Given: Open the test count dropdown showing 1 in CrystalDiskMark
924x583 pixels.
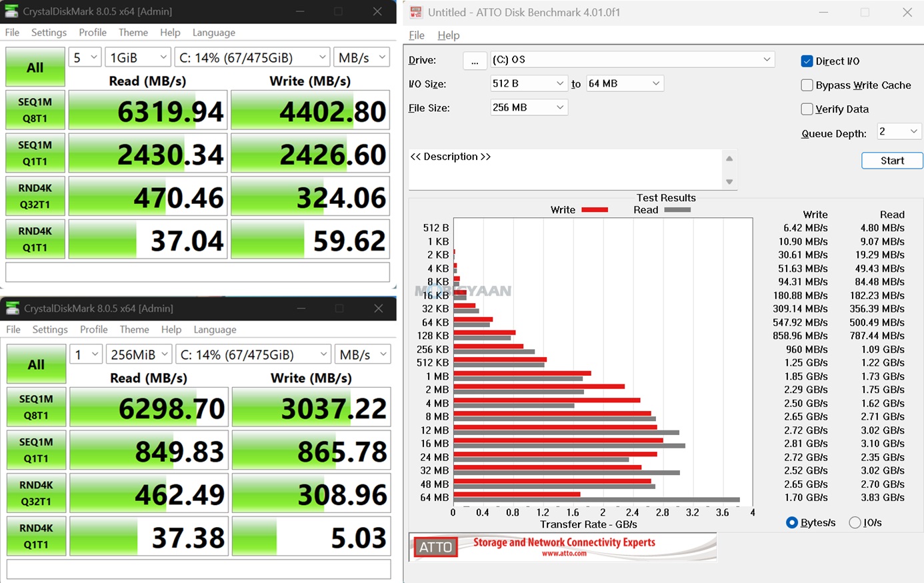Looking at the screenshot, I should pos(86,354).
